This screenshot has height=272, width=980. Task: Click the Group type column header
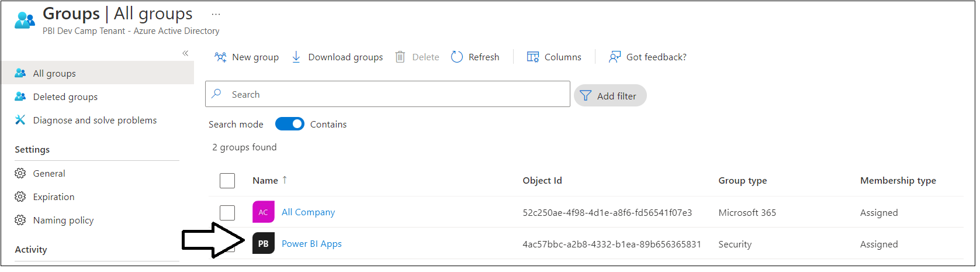point(743,181)
